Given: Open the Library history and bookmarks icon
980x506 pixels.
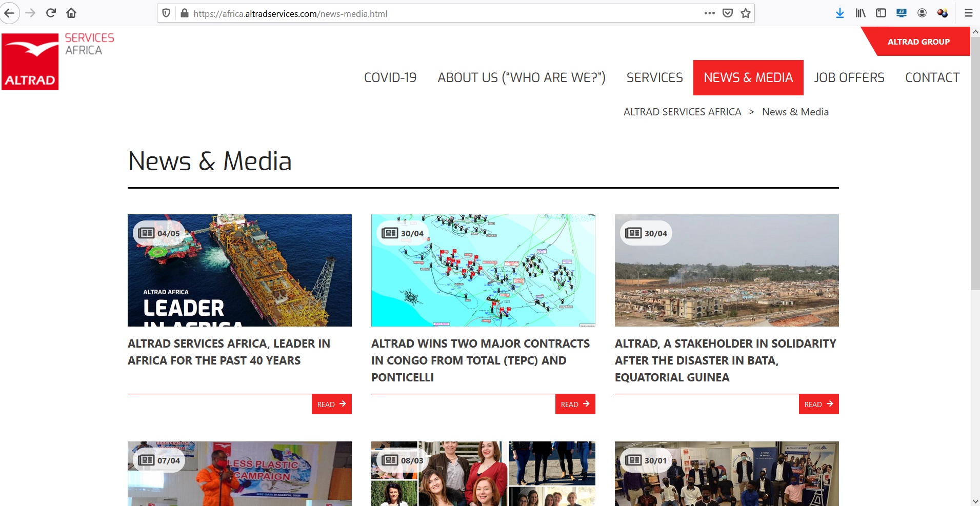Looking at the screenshot, I should 860,13.
